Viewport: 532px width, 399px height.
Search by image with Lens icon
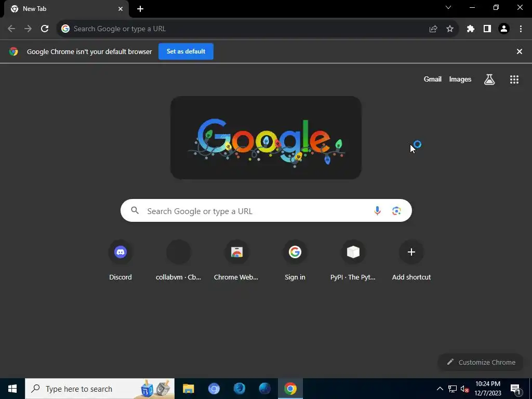point(396,211)
